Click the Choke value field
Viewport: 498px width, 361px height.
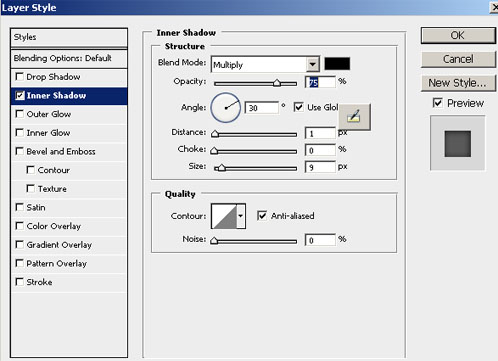point(320,150)
